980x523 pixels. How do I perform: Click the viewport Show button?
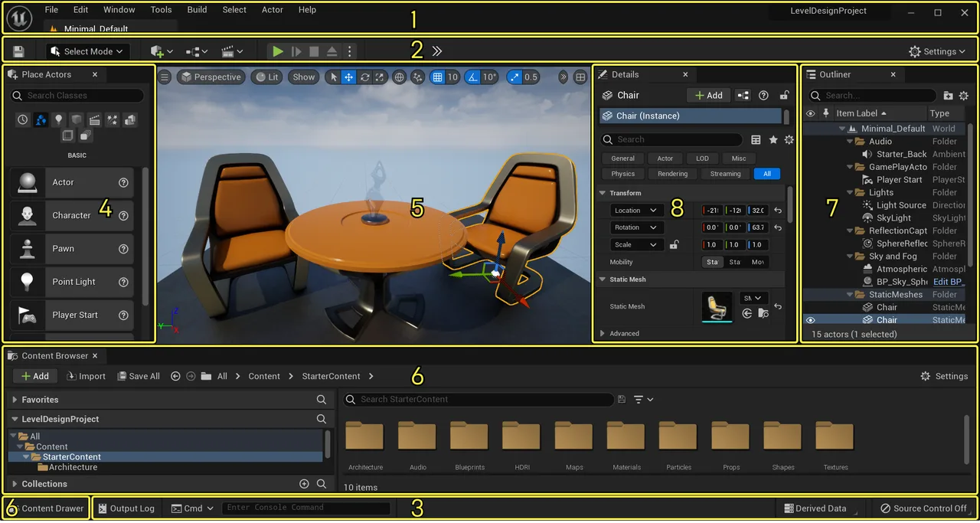click(x=304, y=77)
